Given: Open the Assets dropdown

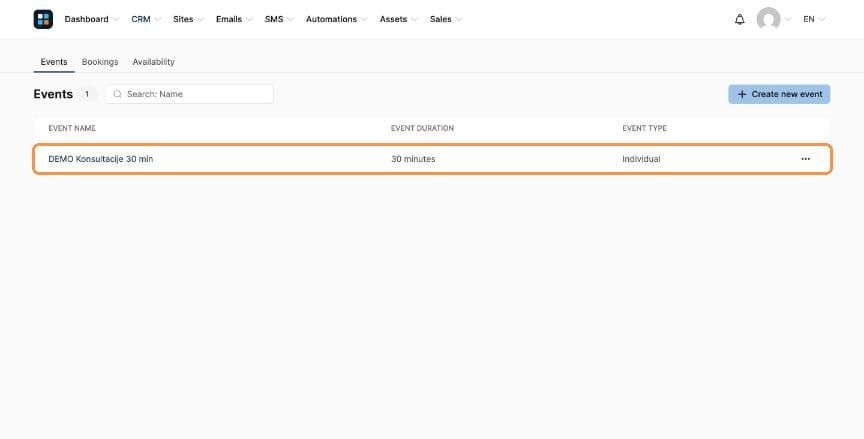Looking at the screenshot, I should tap(398, 19).
